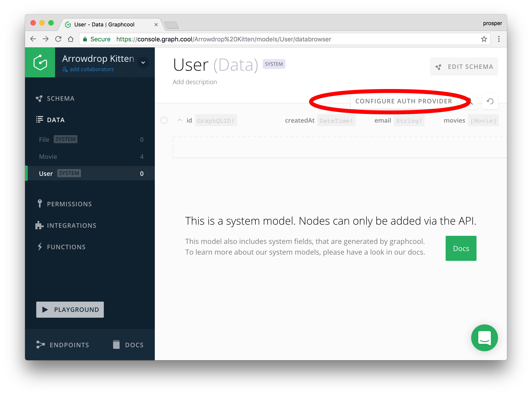Viewport: 532px width, 396px height.
Task: Click add collaborators link
Action: coord(88,69)
